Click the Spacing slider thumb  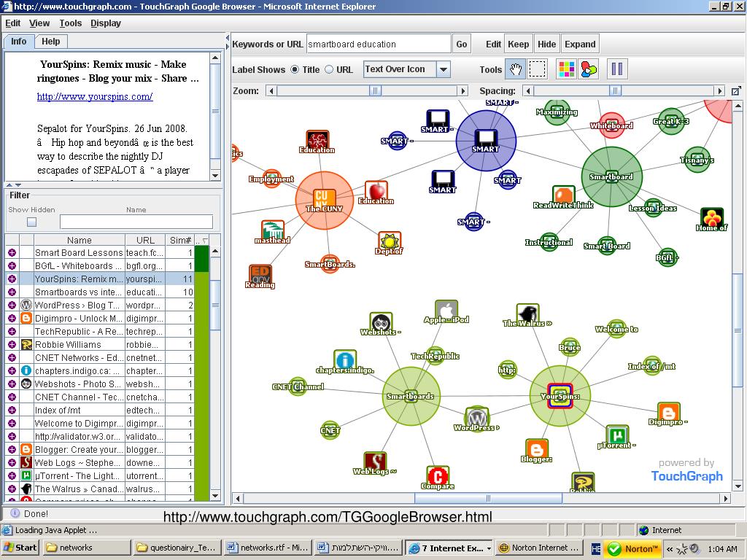click(x=615, y=91)
